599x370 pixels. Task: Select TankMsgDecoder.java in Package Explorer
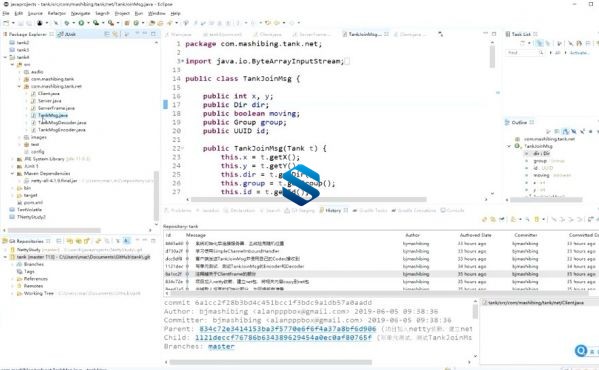62,123
